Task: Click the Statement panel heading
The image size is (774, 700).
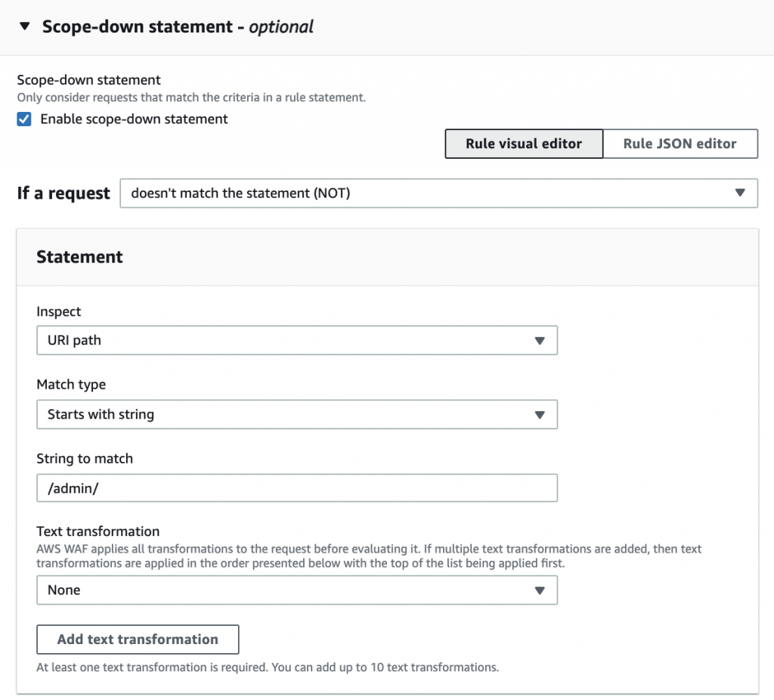Action: click(x=79, y=257)
